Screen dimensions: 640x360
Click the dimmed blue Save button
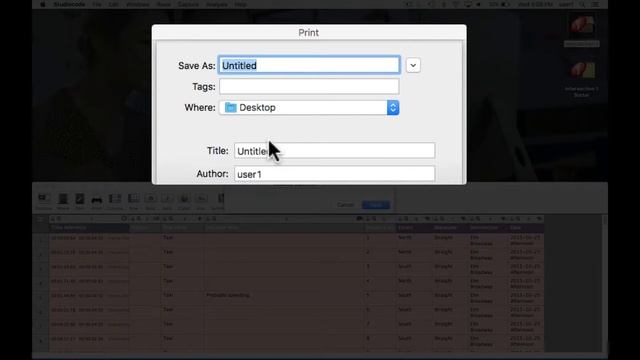376,205
